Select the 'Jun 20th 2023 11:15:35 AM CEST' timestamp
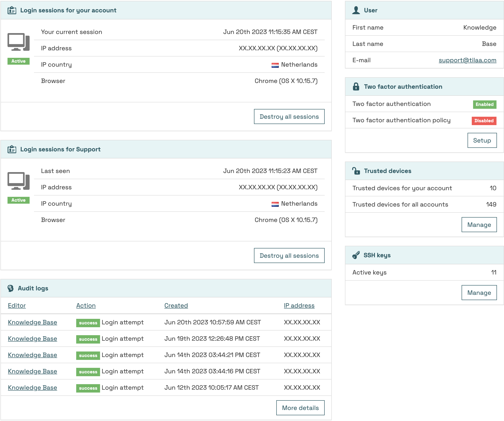504x421 pixels. click(270, 32)
